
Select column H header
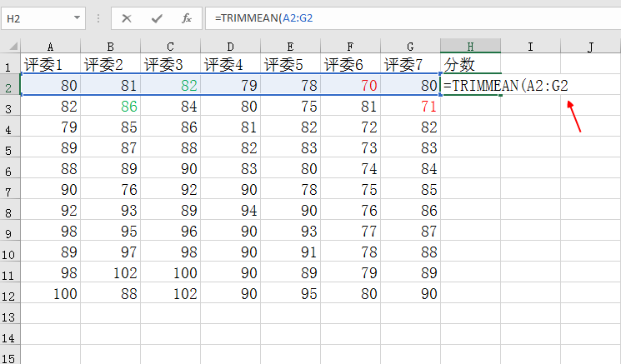[470, 47]
